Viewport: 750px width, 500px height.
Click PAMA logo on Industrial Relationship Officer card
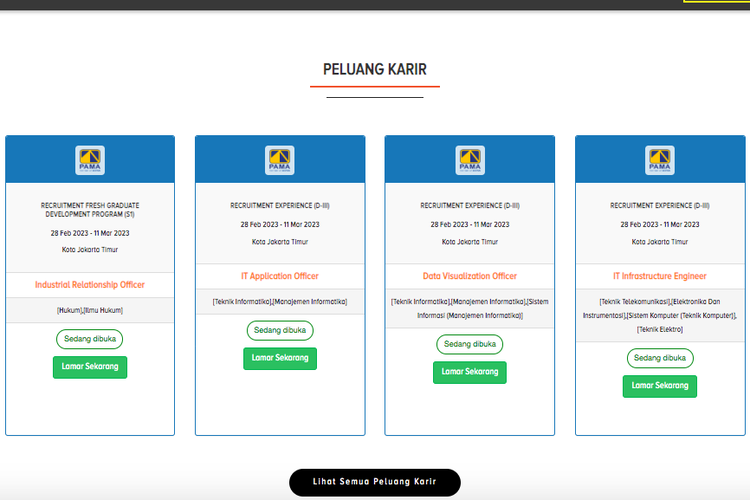90,160
